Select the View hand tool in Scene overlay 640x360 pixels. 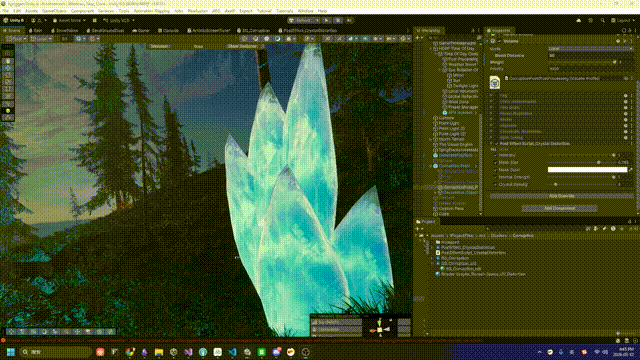(x=8, y=61)
